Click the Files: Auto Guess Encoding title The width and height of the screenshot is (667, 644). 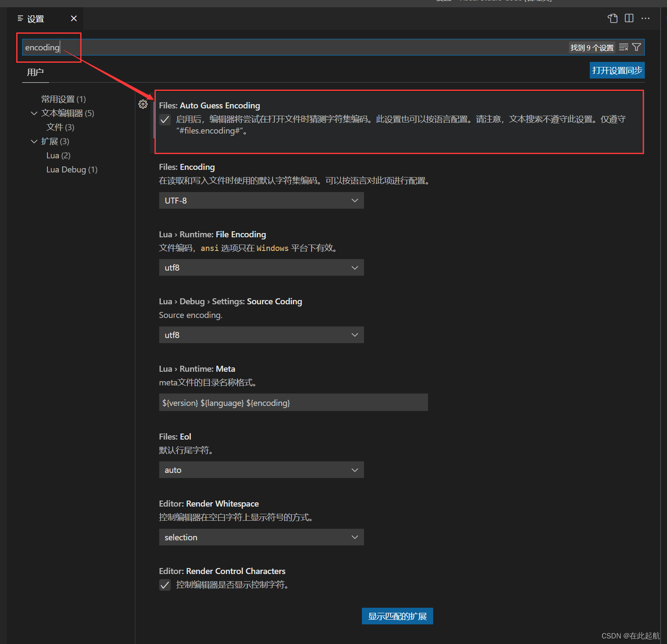210,105
